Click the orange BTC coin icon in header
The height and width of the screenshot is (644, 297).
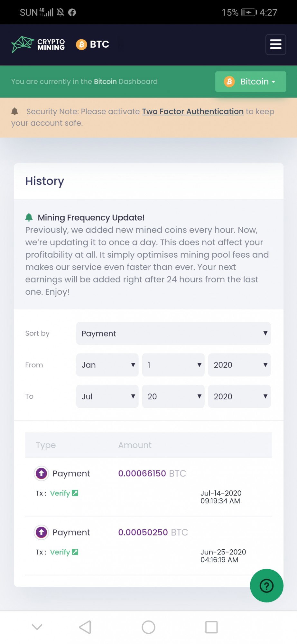click(x=81, y=44)
